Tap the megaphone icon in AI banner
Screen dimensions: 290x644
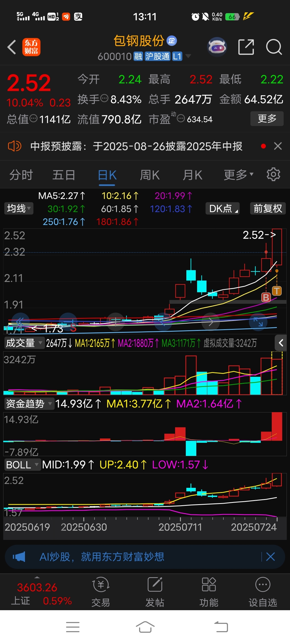coord(19,557)
